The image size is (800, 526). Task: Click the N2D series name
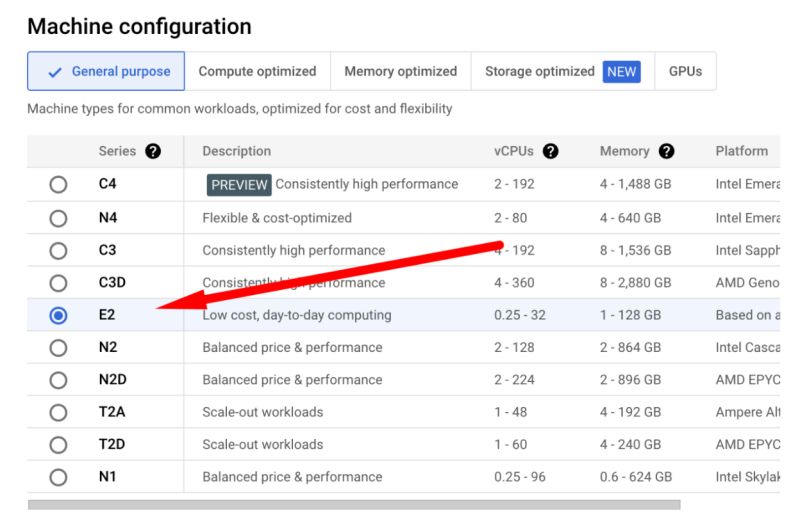tap(113, 380)
